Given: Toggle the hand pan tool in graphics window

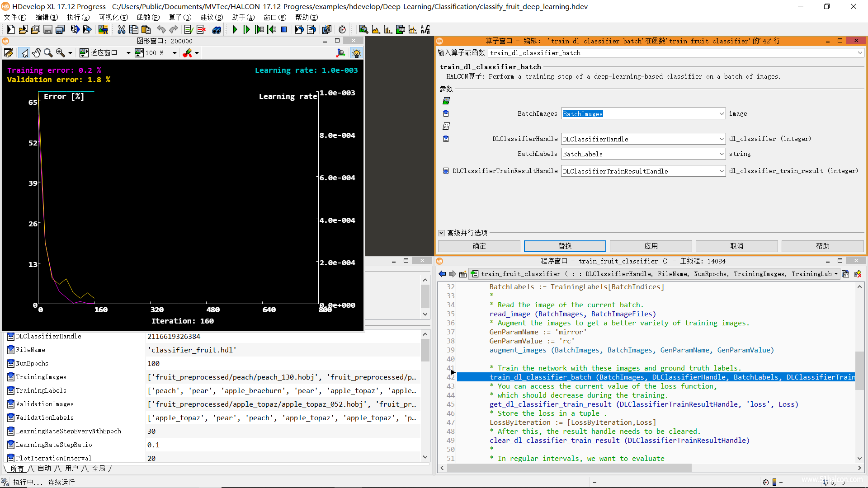Looking at the screenshot, I should point(36,53).
